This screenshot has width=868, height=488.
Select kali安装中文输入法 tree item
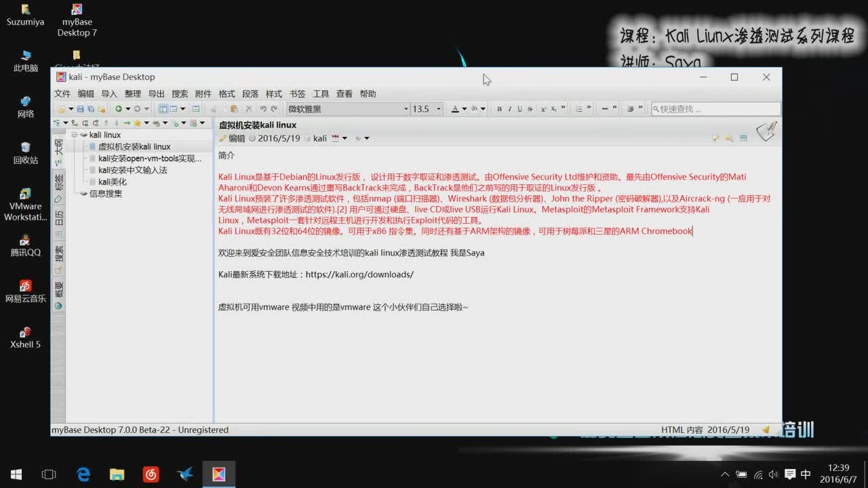coord(132,170)
